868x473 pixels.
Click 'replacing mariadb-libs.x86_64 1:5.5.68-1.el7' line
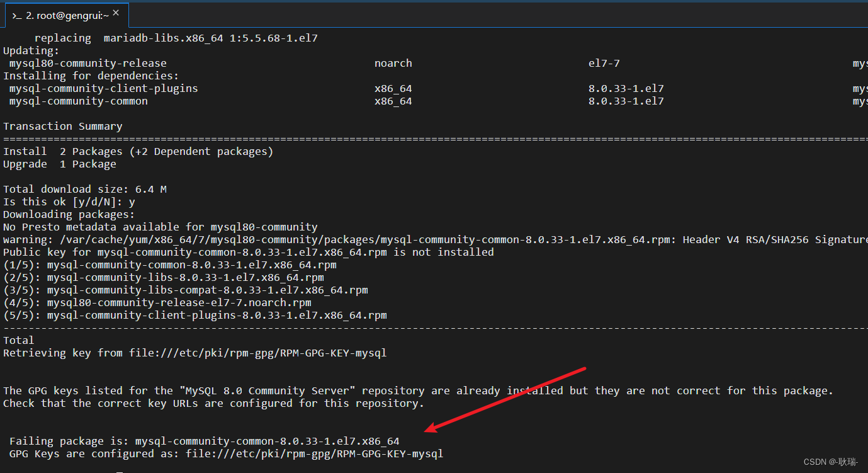[x=176, y=38]
